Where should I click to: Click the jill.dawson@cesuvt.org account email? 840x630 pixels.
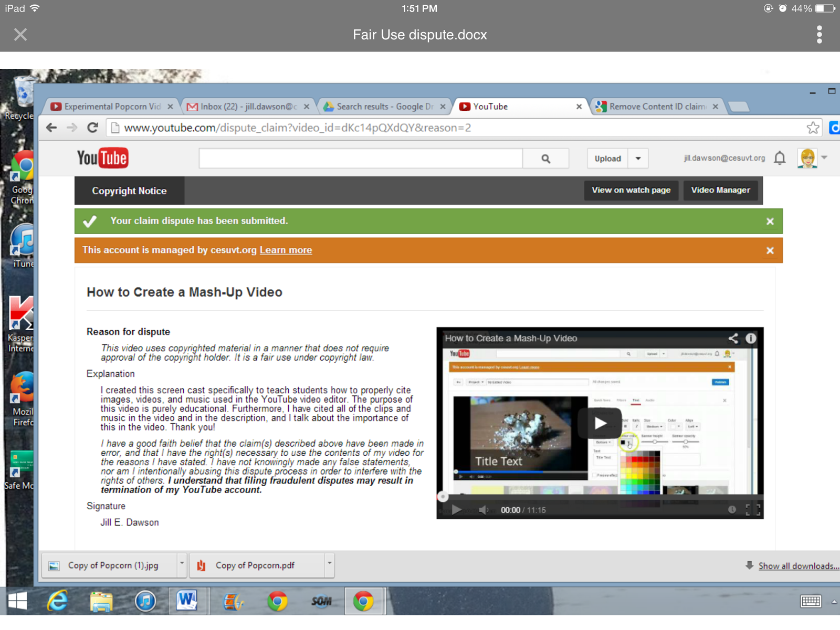point(724,158)
